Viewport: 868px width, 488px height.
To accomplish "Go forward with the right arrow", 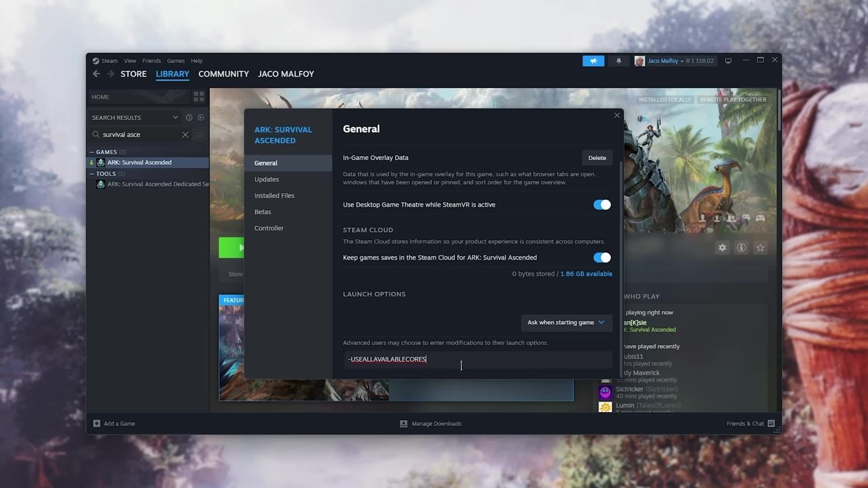I will [x=110, y=74].
